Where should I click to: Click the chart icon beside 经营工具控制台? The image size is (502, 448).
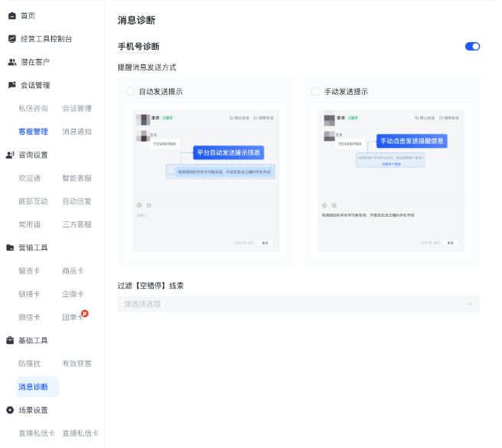pyautogui.click(x=12, y=39)
